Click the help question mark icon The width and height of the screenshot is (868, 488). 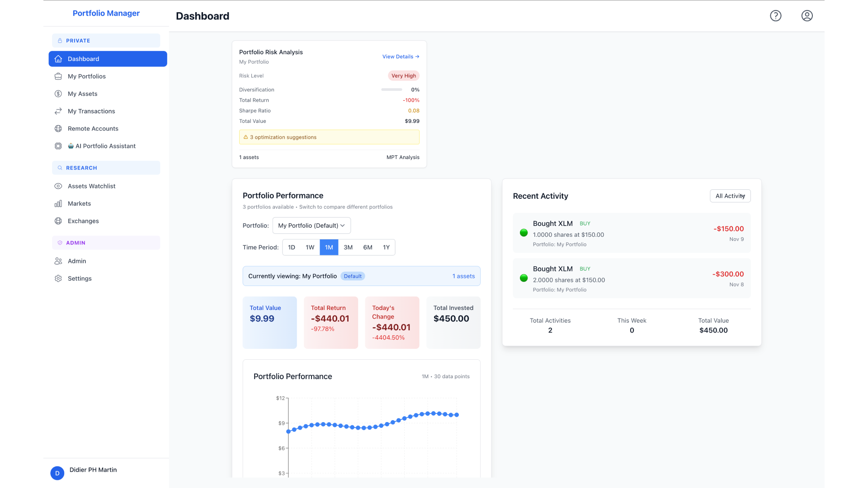coord(776,15)
